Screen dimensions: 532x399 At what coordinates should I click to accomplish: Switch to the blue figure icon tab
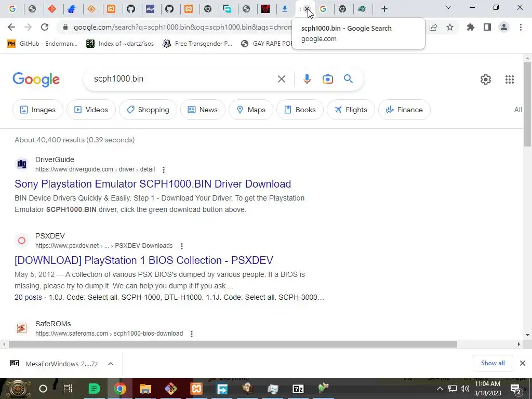click(71, 9)
